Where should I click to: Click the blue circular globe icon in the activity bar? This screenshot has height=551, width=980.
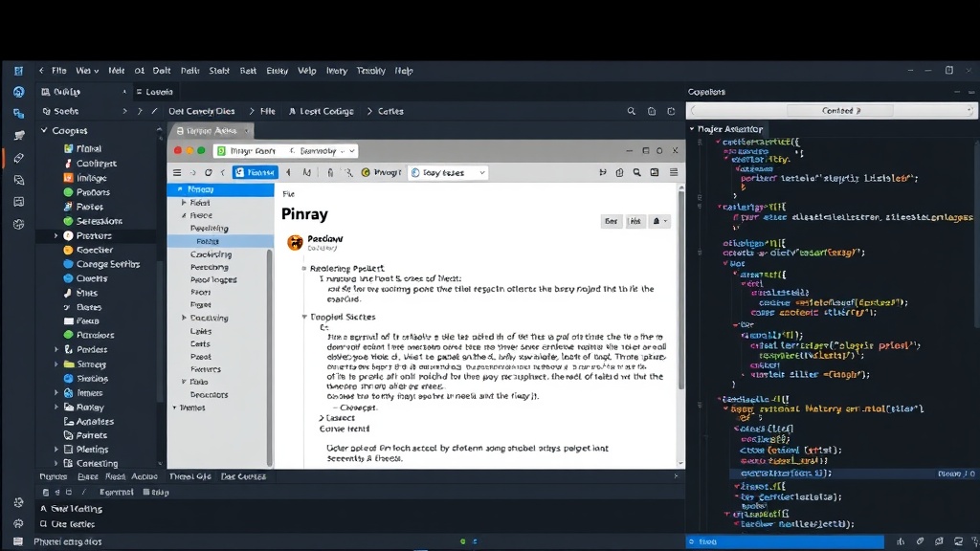point(19,92)
